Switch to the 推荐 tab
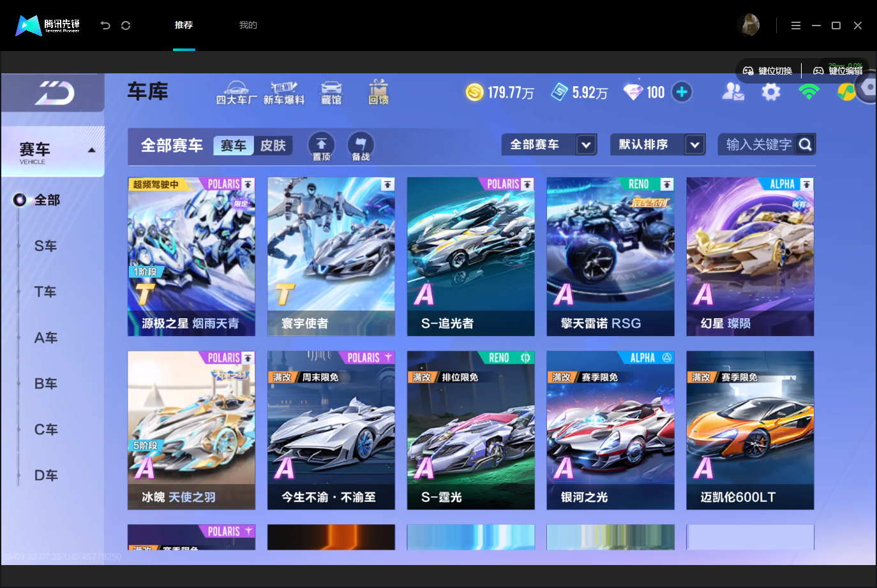 click(x=184, y=25)
